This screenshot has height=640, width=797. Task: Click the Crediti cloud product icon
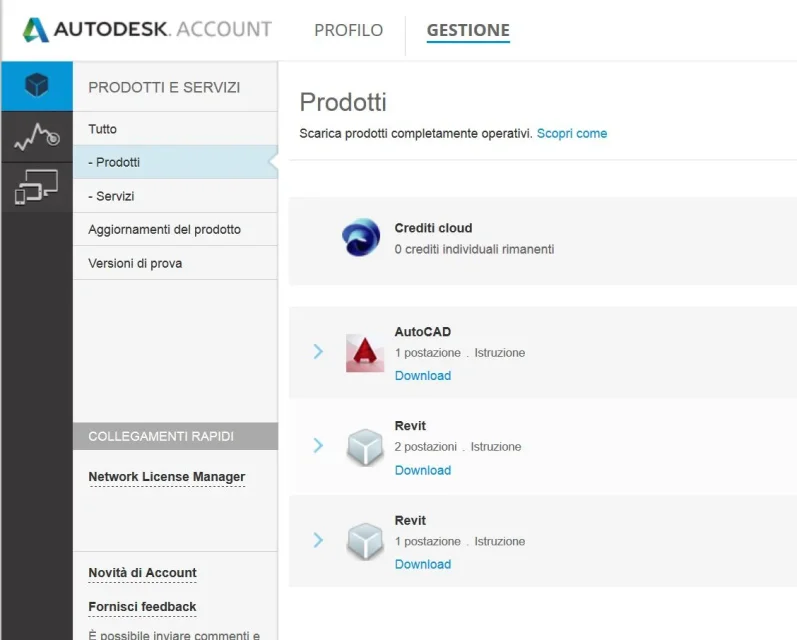pyautogui.click(x=361, y=237)
